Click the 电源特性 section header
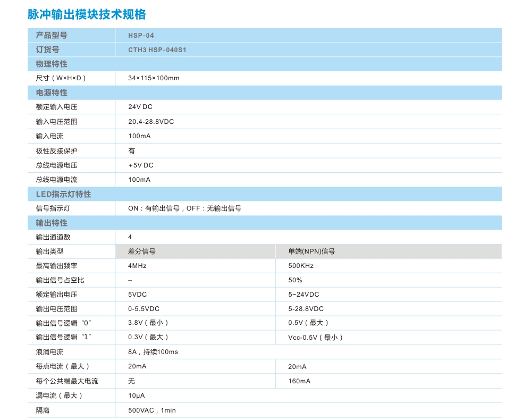 point(52,93)
